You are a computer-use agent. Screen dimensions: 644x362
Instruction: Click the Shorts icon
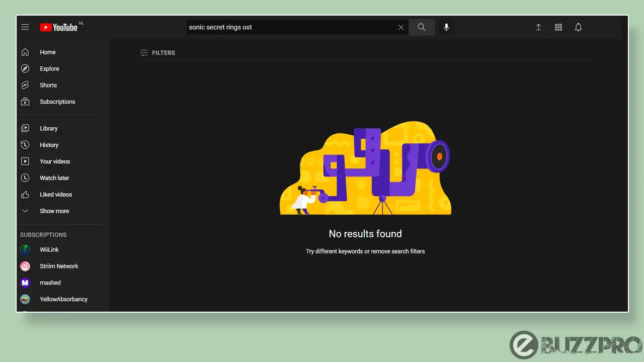click(25, 85)
